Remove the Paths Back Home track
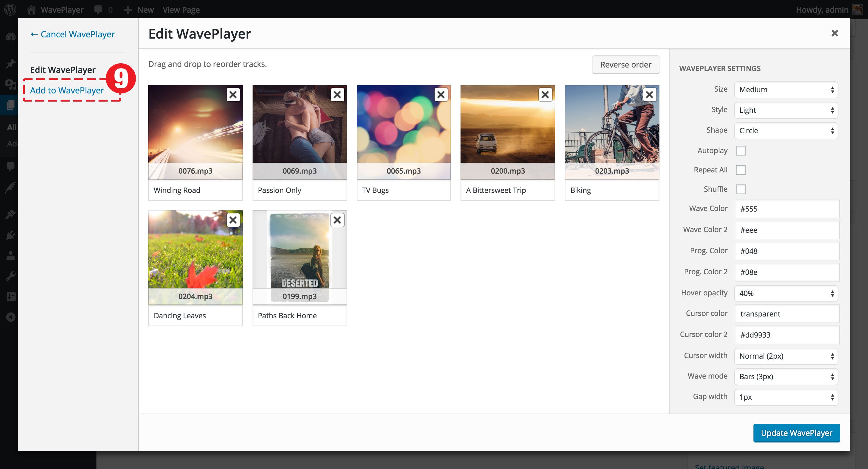The width and height of the screenshot is (868, 469). click(337, 220)
